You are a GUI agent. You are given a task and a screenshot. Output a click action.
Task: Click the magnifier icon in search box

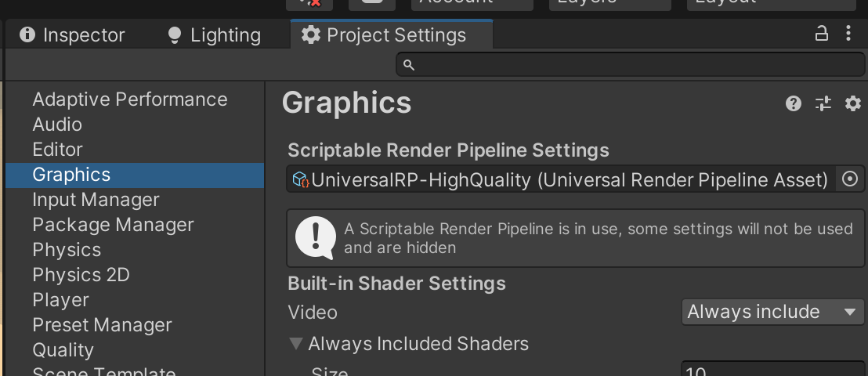(408, 64)
